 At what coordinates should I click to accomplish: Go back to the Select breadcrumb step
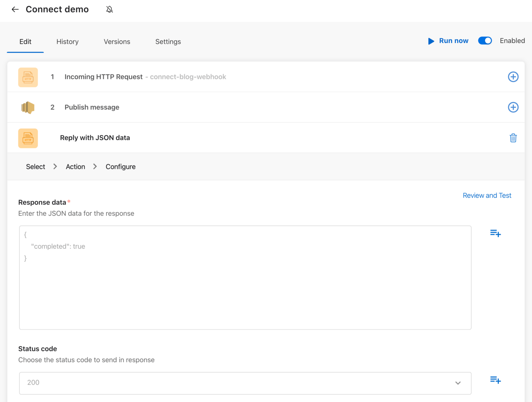click(x=35, y=167)
